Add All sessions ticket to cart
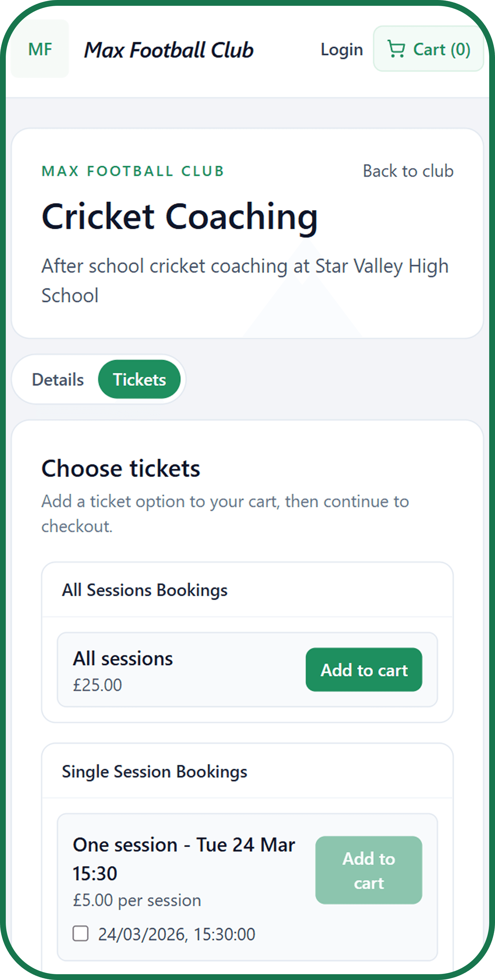 [x=363, y=670]
